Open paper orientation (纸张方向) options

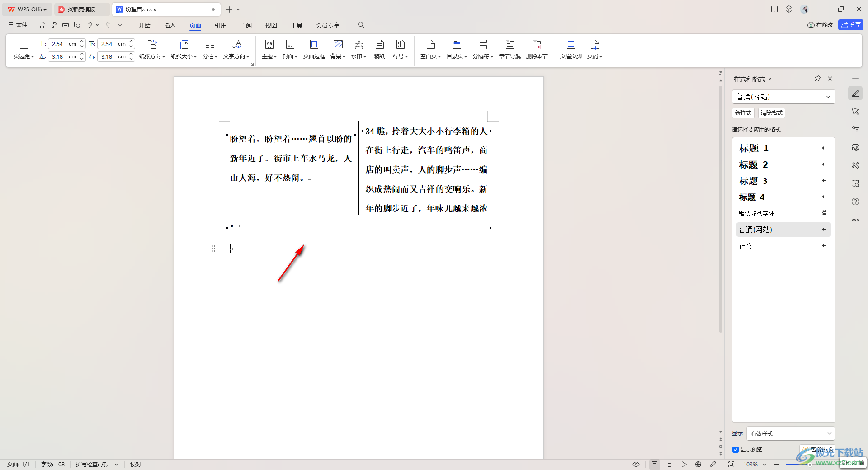(152, 49)
